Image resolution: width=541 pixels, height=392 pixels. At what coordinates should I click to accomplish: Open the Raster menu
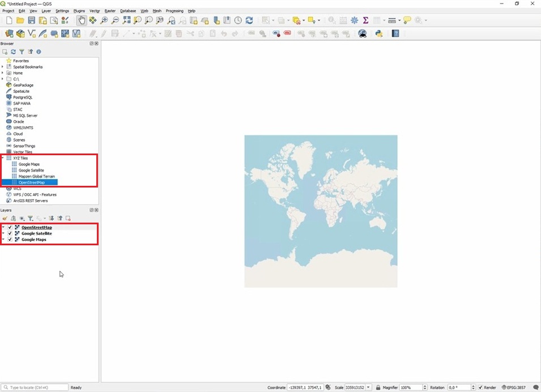[110, 11]
